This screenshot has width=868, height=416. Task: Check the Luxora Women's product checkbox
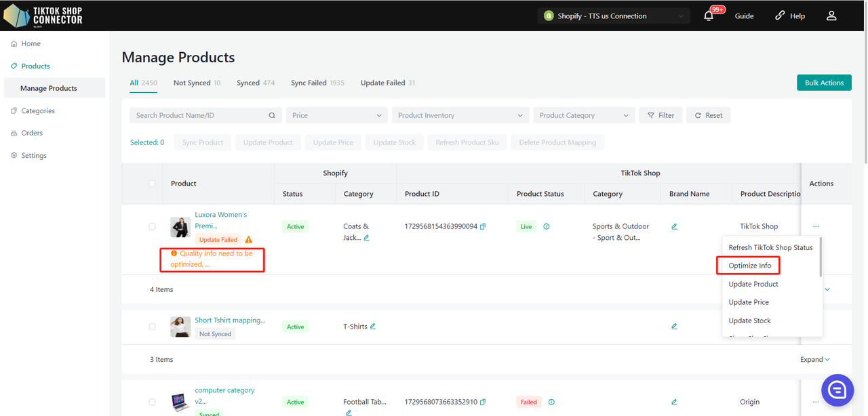[x=152, y=226]
